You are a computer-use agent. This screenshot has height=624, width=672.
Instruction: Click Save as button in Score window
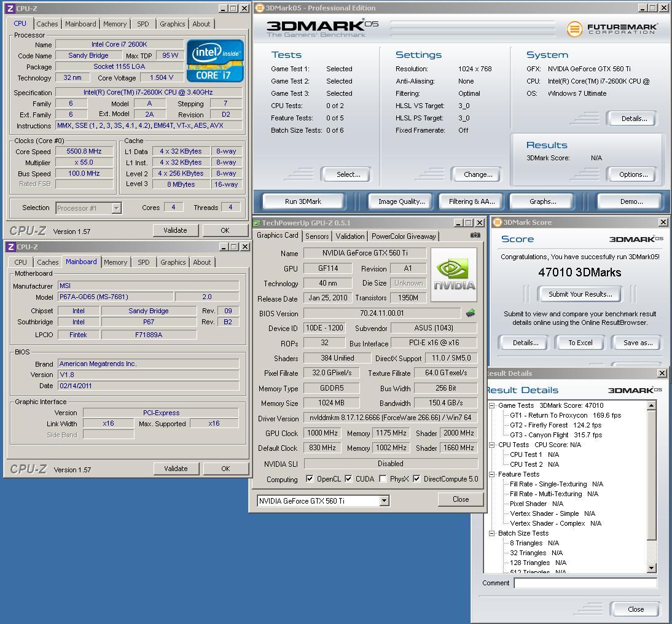(637, 343)
